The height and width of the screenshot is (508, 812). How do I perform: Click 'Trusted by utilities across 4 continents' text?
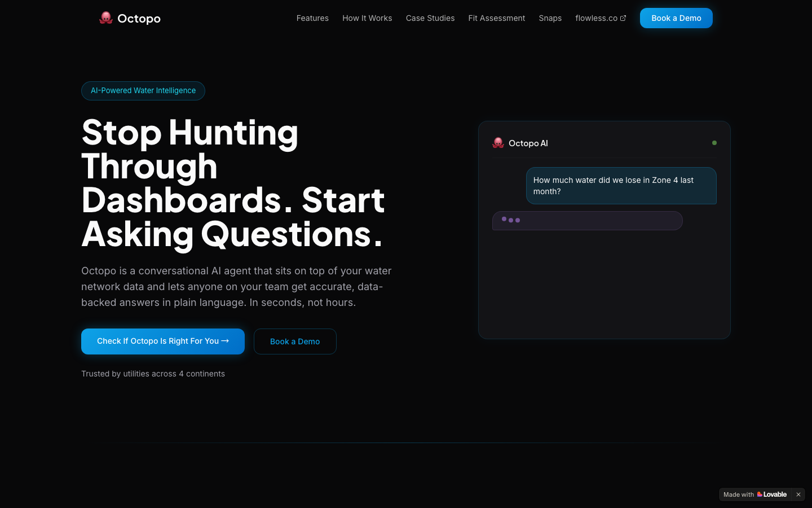[153, 374]
